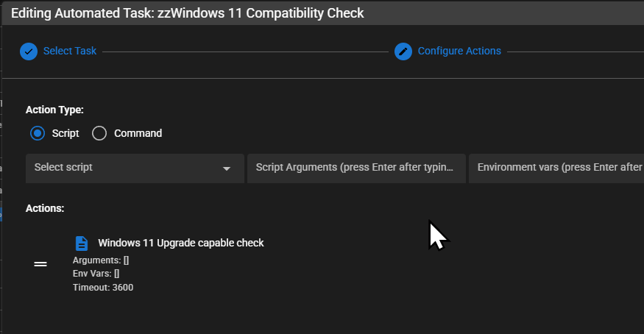Click the Arguments: [] line of the action
The width and height of the screenshot is (644, 334).
[101, 260]
